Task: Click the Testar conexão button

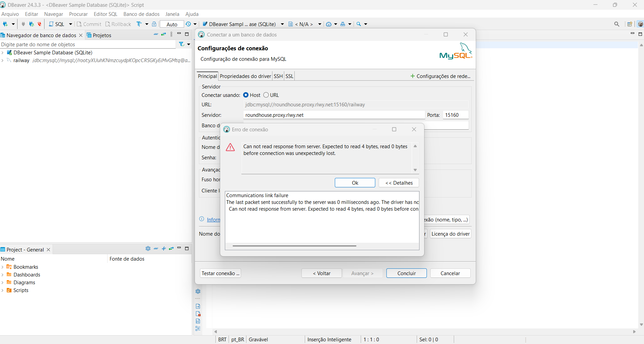Action: [x=221, y=273]
